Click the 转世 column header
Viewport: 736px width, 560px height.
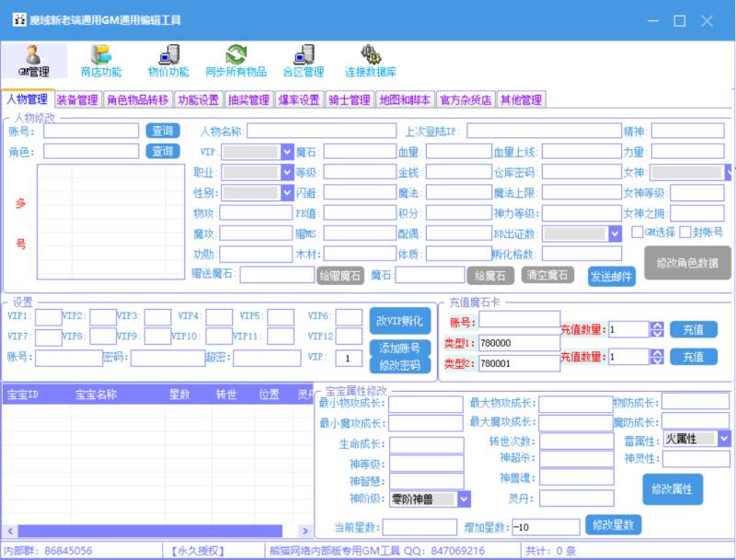tap(234, 394)
